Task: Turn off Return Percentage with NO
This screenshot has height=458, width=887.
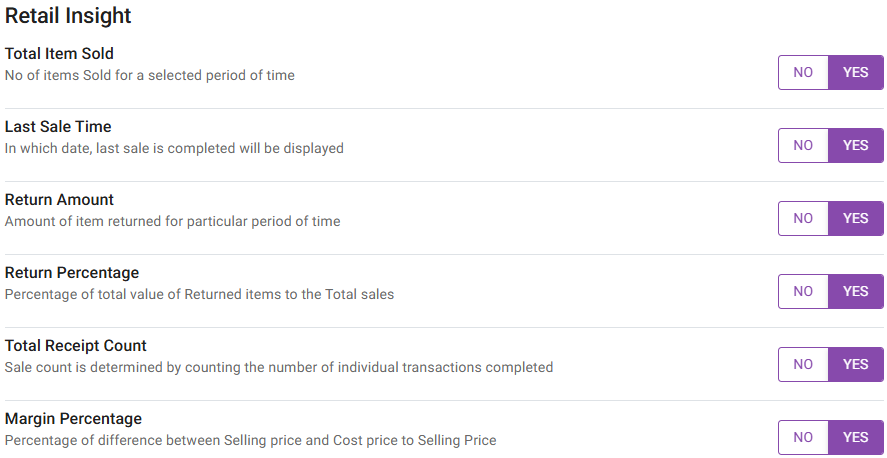Action: pos(803,291)
